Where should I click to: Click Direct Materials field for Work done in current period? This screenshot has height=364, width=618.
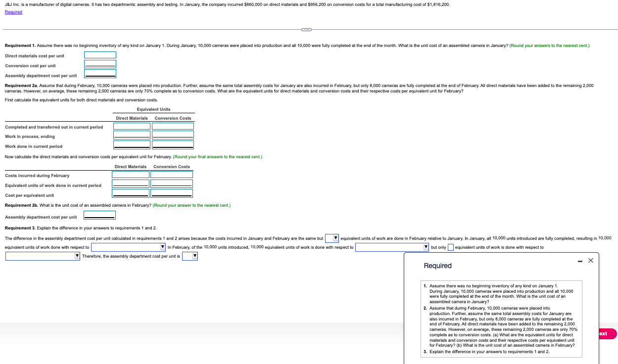(x=132, y=145)
